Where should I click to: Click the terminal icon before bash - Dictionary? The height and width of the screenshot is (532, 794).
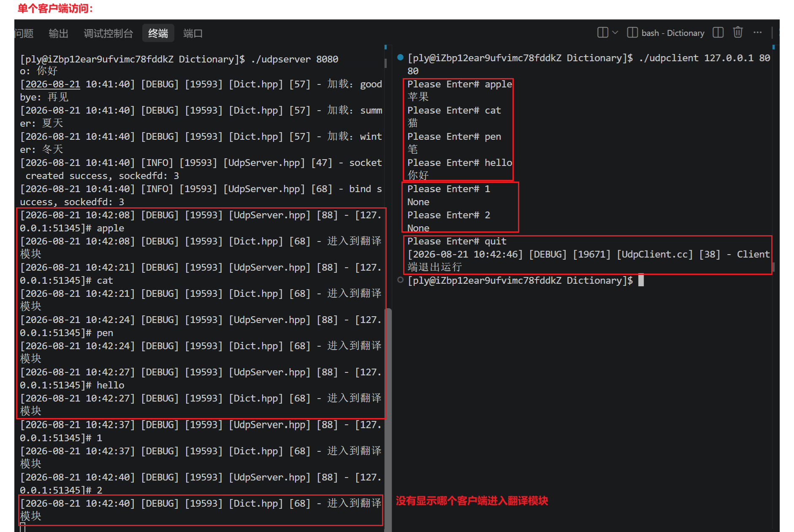pyautogui.click(x=632, y=33)
